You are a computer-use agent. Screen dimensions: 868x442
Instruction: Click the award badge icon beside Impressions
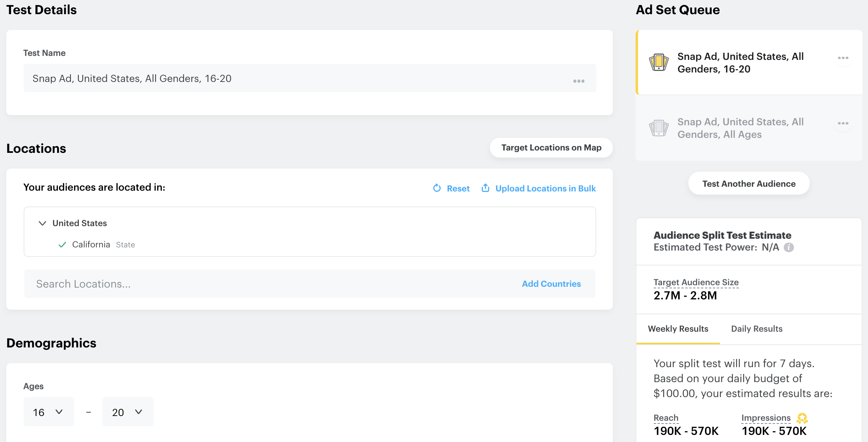pyautogui.click(x=802, y=418)
